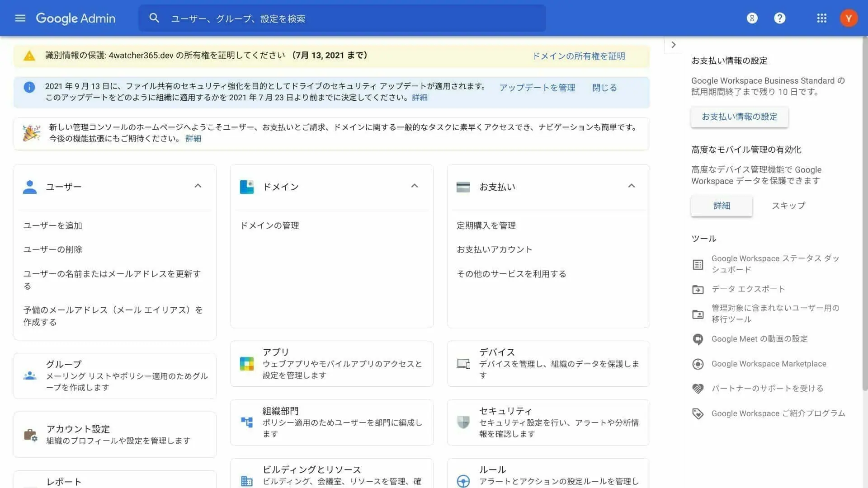Open データ エクスポート tool
The image size is (868, 488).
tap(748, 289)
